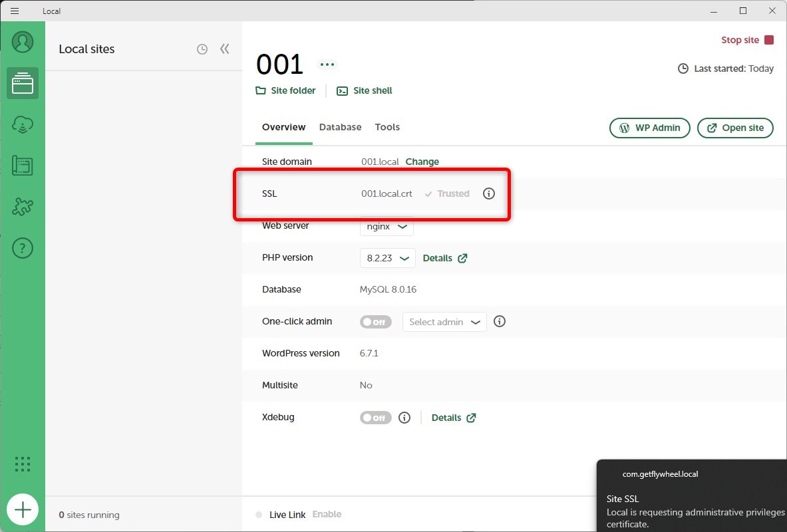
Task: Change the site domain
Action: coord(422,162)
